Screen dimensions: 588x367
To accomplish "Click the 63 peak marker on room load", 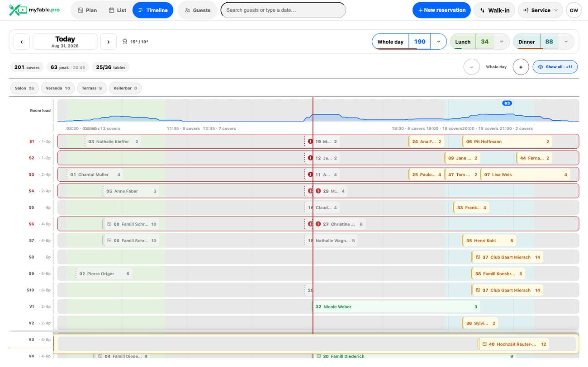I will (507, 103).
